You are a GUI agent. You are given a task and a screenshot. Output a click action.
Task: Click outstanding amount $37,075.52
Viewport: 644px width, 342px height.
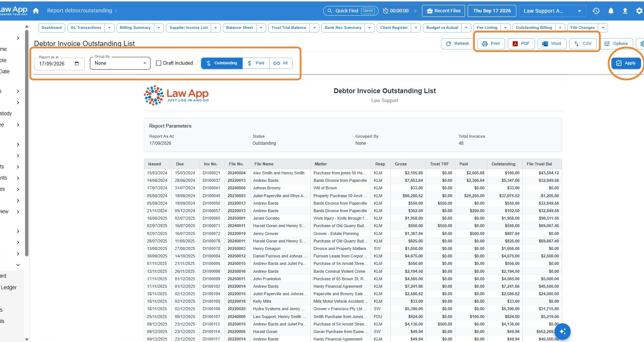coord(509,196)
